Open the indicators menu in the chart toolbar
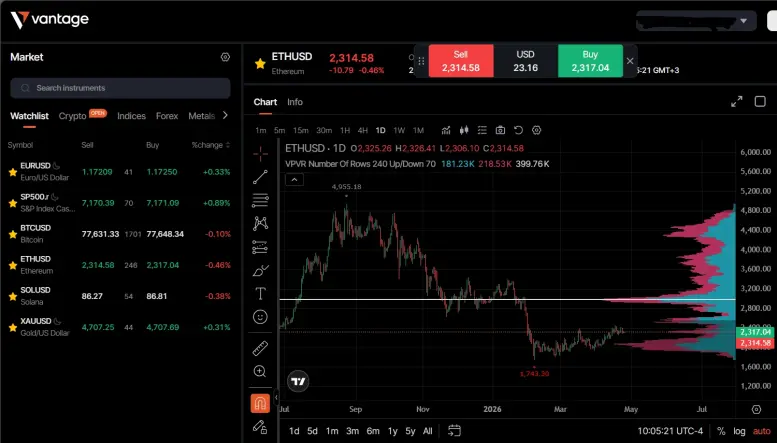Image resolution: width=777 pixels, height=443 pixels. click(x=446, y=130)
